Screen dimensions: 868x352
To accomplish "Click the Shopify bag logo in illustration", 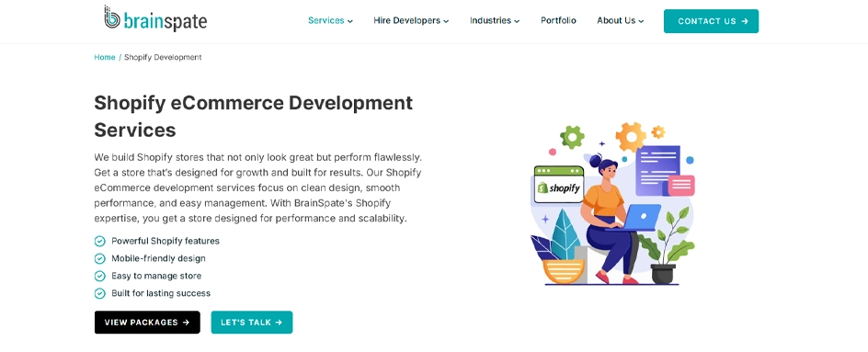I will [x=542, y=188].
